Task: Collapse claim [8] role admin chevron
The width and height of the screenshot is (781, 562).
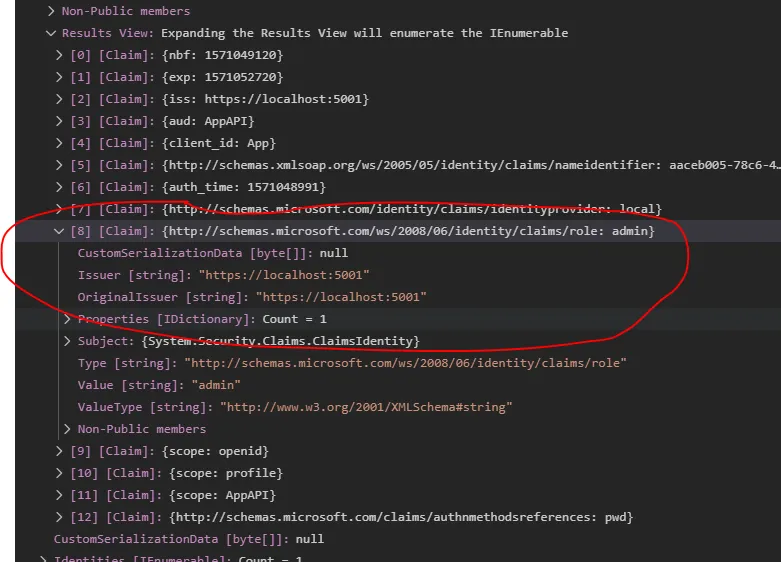Action: coord(59,231)
